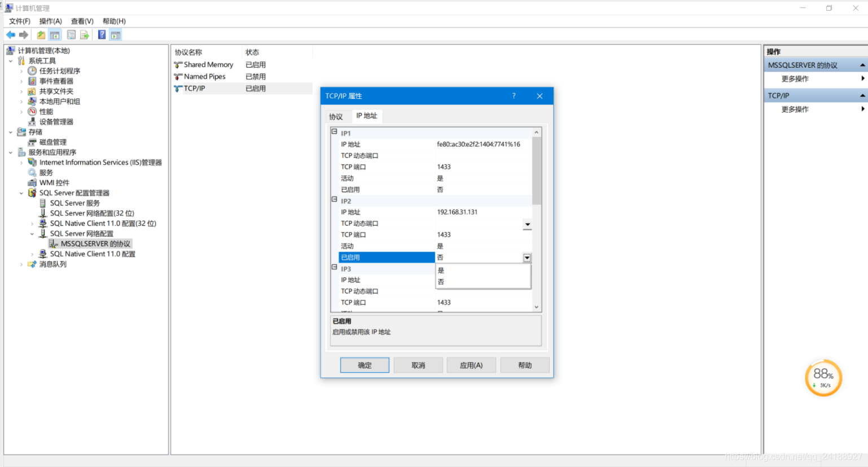Click the 应用(A) button

pyautogui.click(x=471, y=365)
